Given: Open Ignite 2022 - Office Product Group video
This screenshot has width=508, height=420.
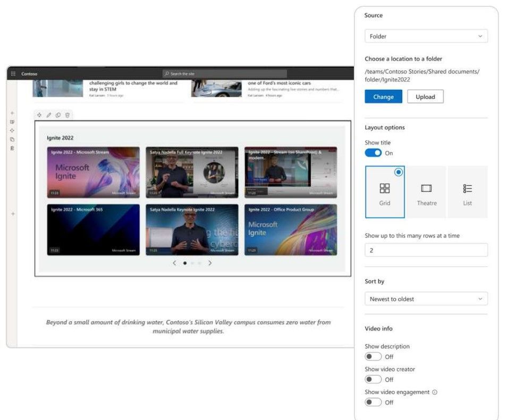Looking at the screenshot, I should pyautogui.click(x=291, y=229).
